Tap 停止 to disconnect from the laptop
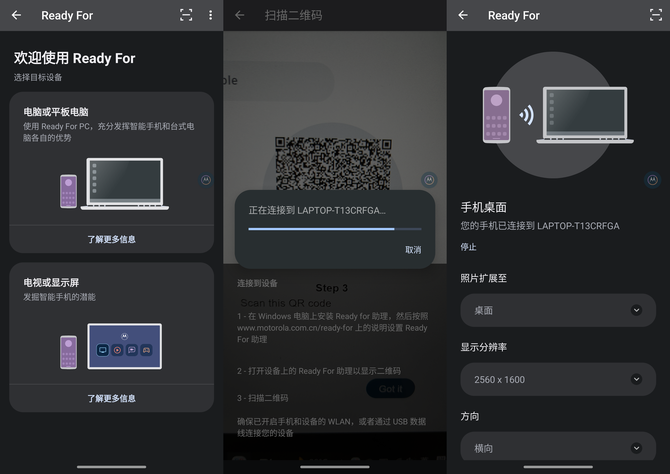 pos(469,247)
